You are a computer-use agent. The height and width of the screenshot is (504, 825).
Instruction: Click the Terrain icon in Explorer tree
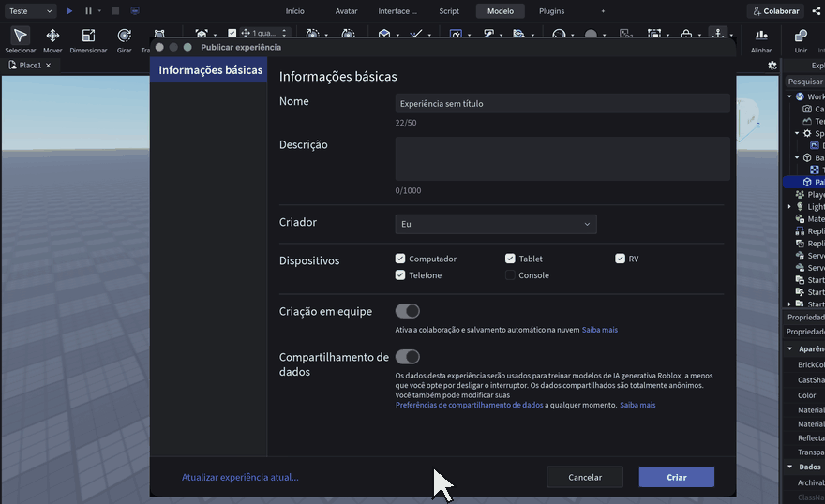coord(807,121)
